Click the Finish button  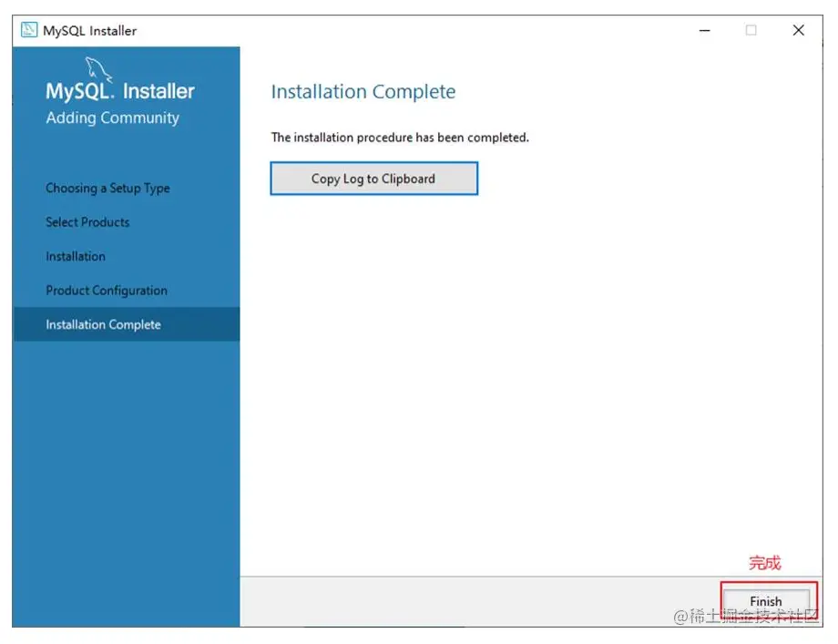click(765, 601)
